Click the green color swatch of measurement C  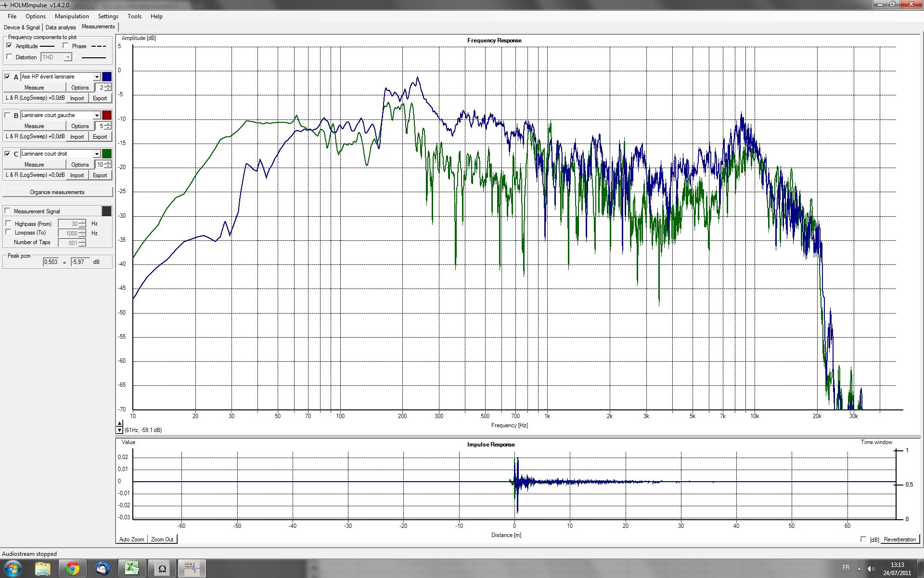point(107,154)
